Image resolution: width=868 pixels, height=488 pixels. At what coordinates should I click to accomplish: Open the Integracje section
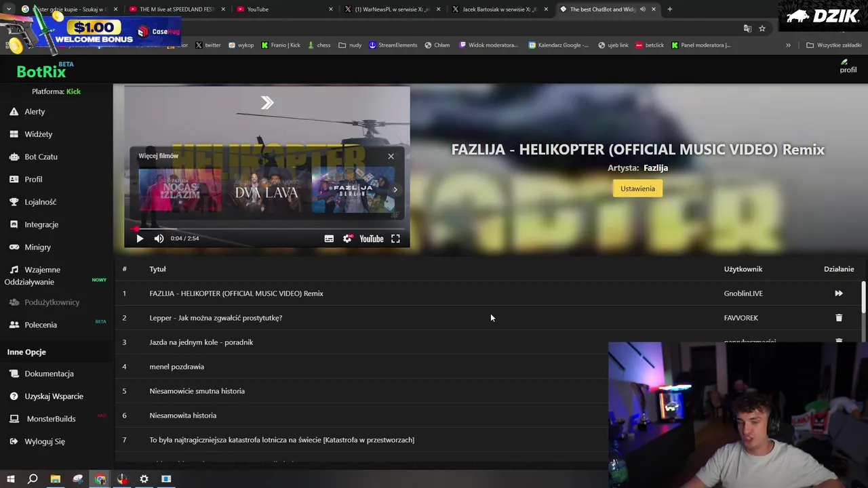click(41, 224)
